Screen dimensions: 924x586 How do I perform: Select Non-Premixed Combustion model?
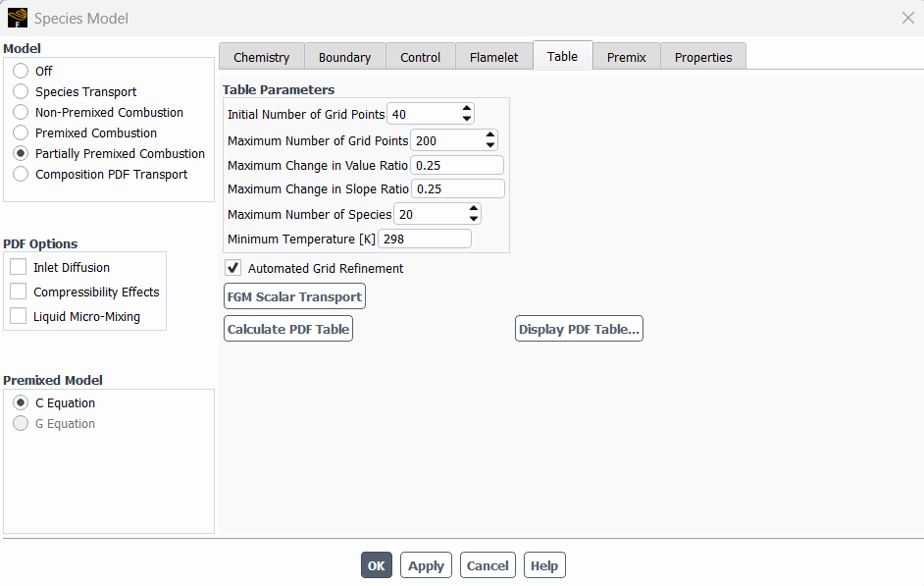[21, 112]
